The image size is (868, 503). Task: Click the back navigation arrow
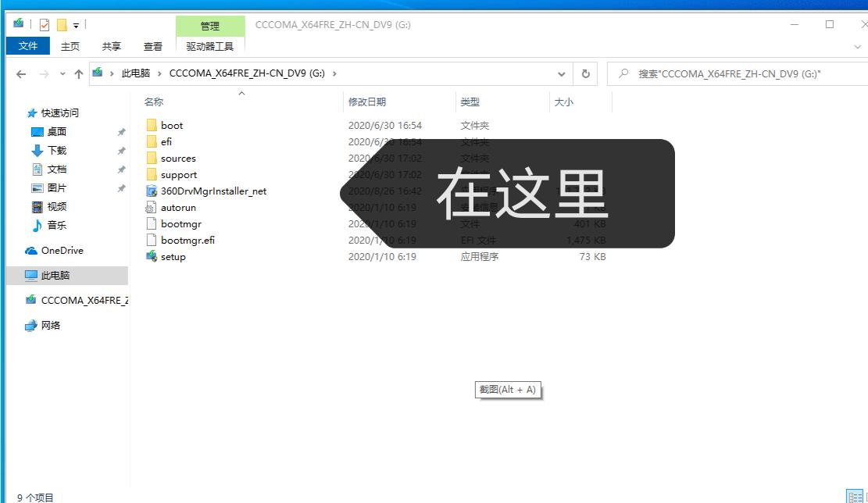pos(21,73)
